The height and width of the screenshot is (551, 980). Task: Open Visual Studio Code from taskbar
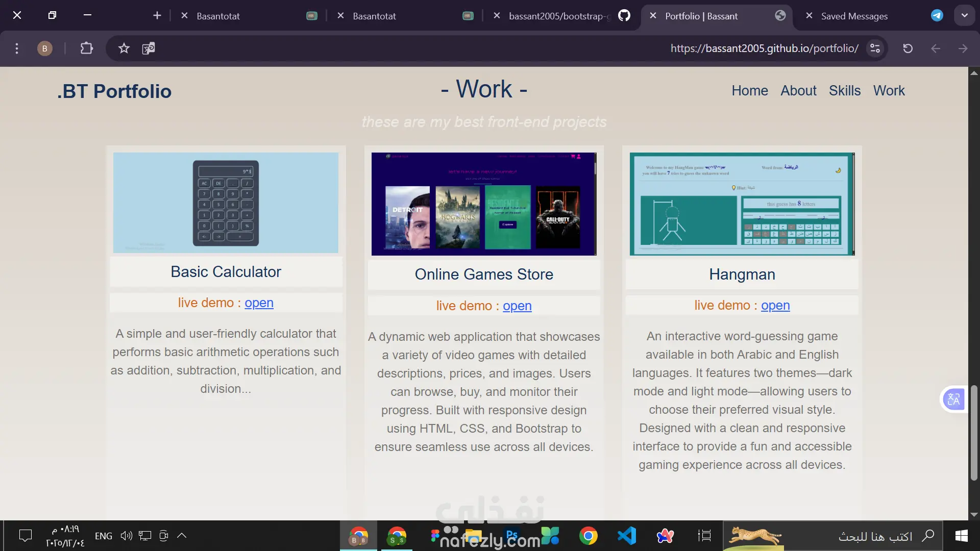click(x=627, y=536)
